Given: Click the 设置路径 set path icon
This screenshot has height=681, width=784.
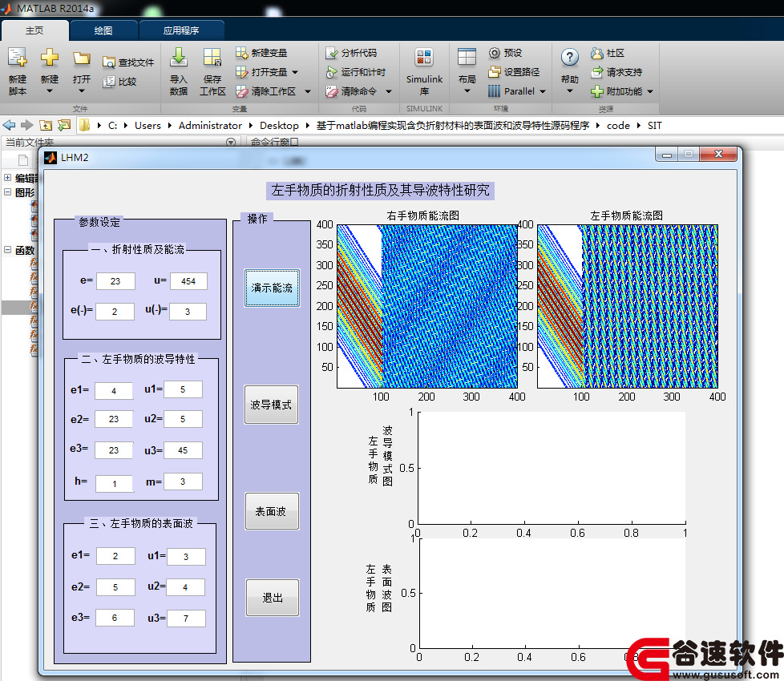Looking at the screenshot, I should tap(495, 72).
